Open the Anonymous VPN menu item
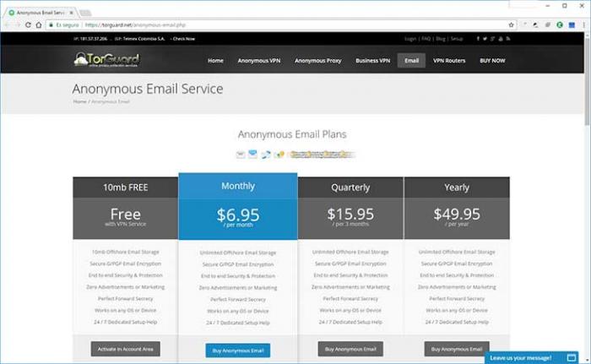This screenshot has height=364, width=591. coord(259,60)
